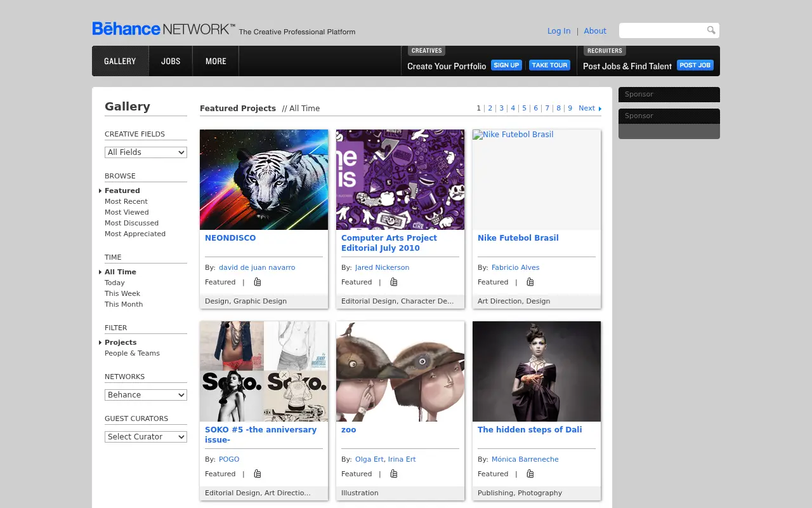View author POGO

pos(229,459)
